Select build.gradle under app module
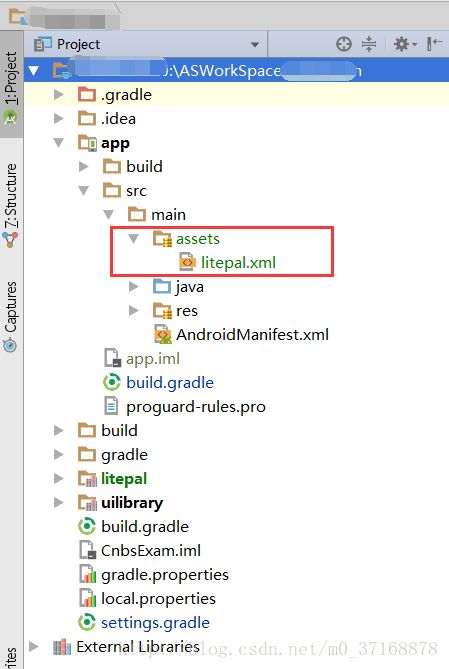This screenshot has width=449, height=669. click(x=170, y=382)
